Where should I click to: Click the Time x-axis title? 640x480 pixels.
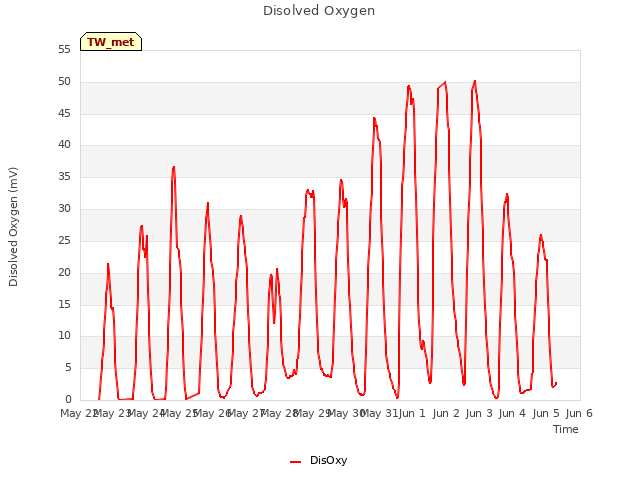pos(565,429)
